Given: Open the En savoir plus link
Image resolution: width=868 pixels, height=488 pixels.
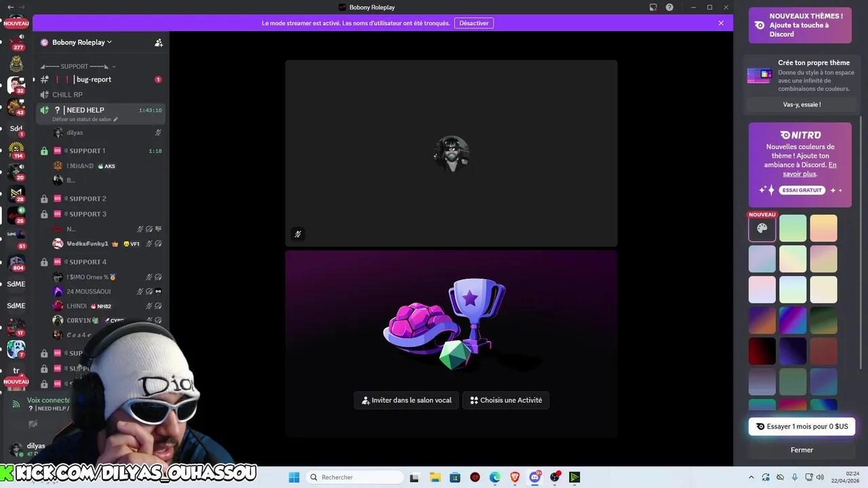Looking at the screenshot, I should tap(809, 169).
